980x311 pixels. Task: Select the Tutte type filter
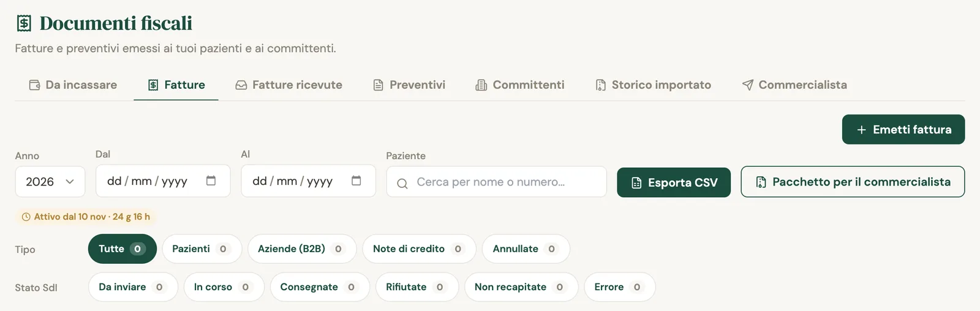click(x=123, y=249)
